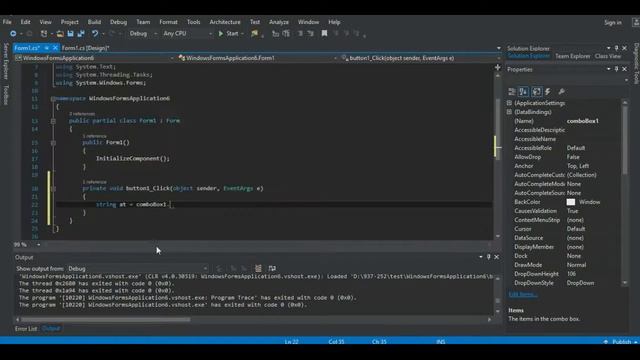This screenshot has height=360, width=640.
Task: Open the Edit menu
Action: 25,22
